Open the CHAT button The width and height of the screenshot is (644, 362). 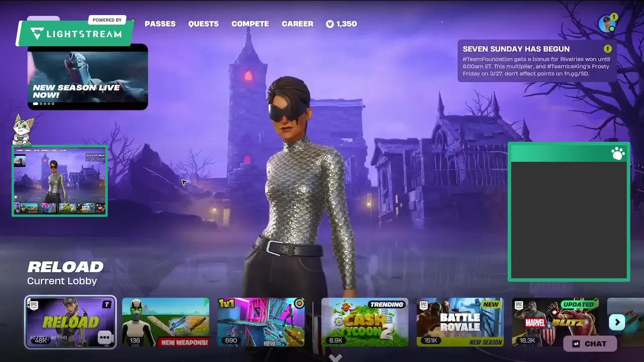click(x=590, y=344)
